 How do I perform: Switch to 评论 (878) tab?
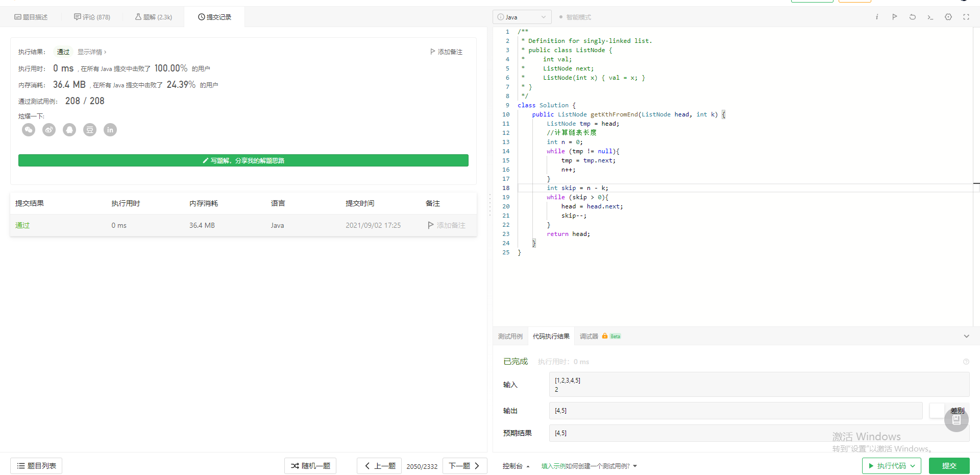tap(92, 17)
